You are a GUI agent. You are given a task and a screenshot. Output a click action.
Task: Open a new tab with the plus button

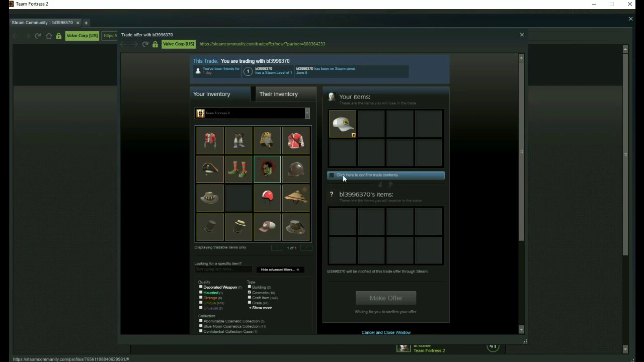click(x=86, y=23)
